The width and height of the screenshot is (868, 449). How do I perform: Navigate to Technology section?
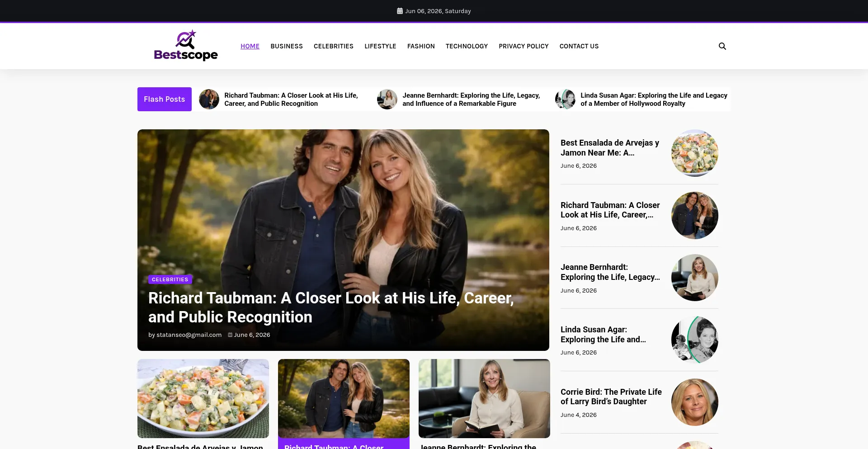click(467, 46)
